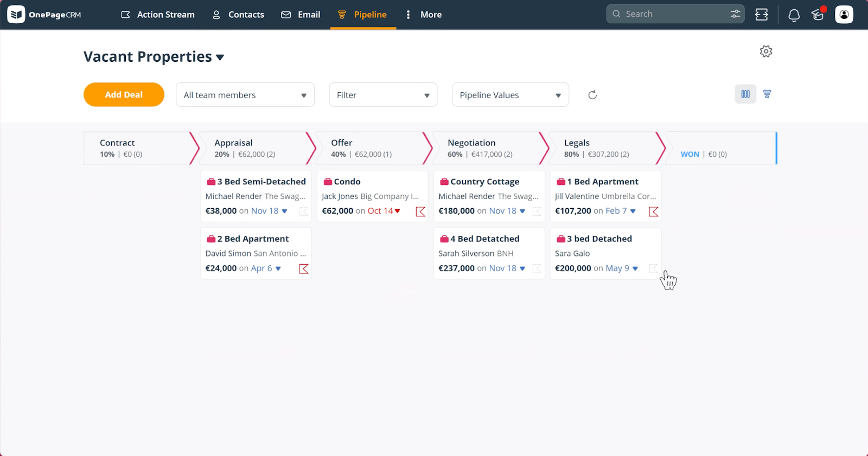Expand Nov 18 date arrow on 3 Bed Semi-Detached
Viewport: 868px width, 456px height.
[x=284, y=211]
